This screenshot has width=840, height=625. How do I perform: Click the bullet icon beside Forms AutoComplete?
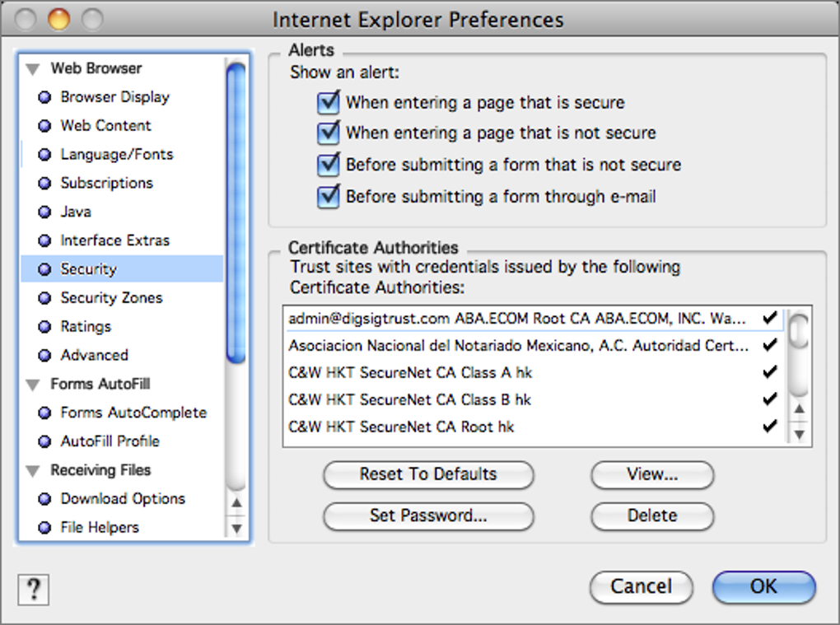[x=45, y=413]
